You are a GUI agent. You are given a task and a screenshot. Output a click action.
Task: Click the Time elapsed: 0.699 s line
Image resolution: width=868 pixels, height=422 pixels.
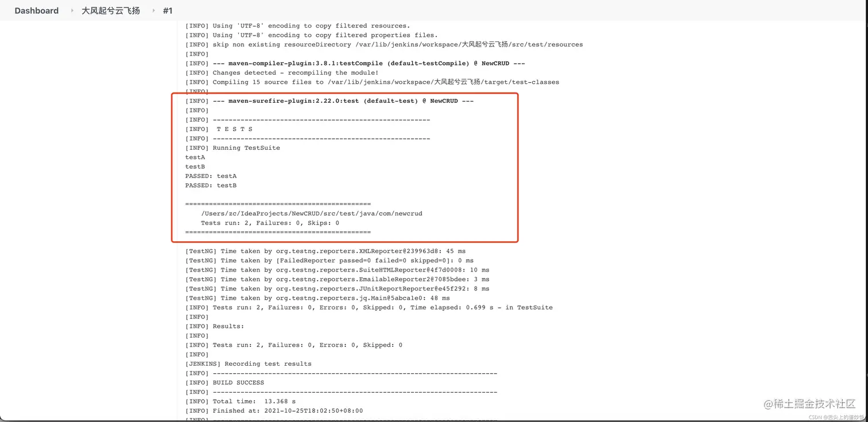pyautogui.click(x=369, y=308)
